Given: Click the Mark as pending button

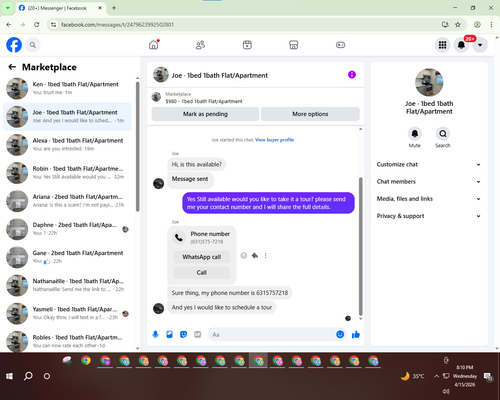Looking at the screenshot, I should [x=205, y=114].
